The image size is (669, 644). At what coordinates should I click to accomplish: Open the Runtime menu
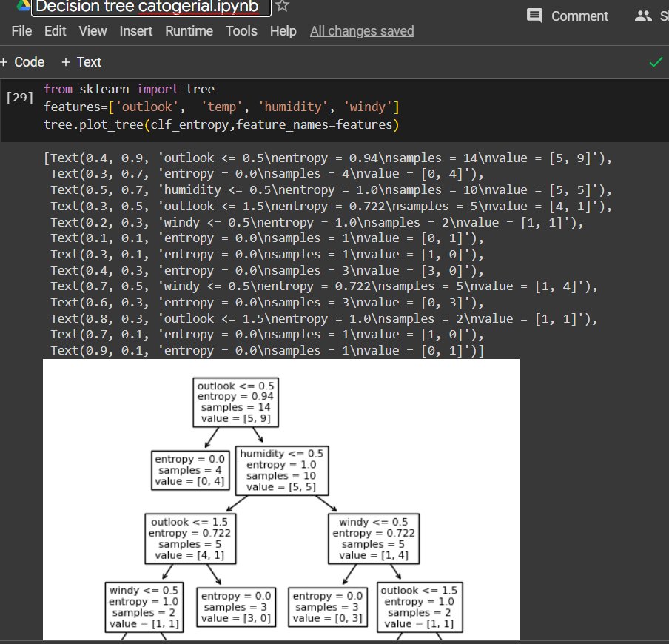[x=189, y=31]
